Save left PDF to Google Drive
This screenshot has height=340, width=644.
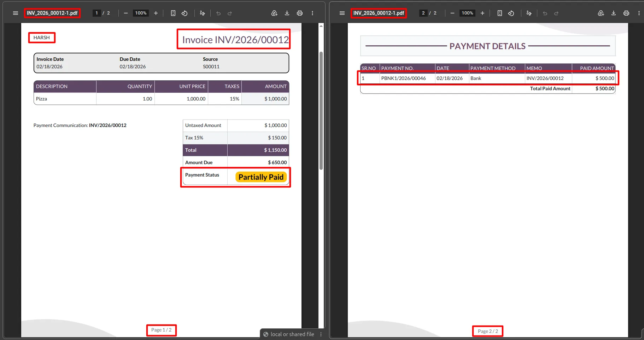click(x=274, y=13)
